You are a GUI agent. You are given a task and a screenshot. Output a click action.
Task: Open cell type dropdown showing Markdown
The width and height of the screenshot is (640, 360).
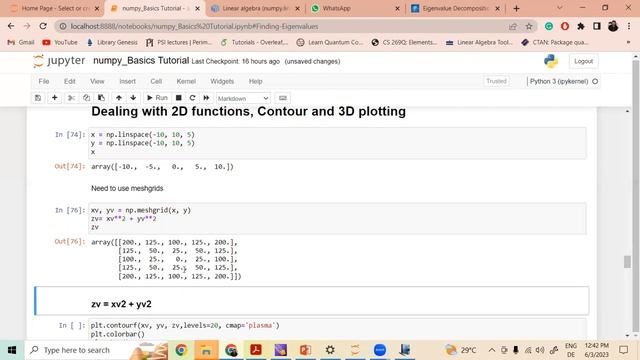(243, 98)
